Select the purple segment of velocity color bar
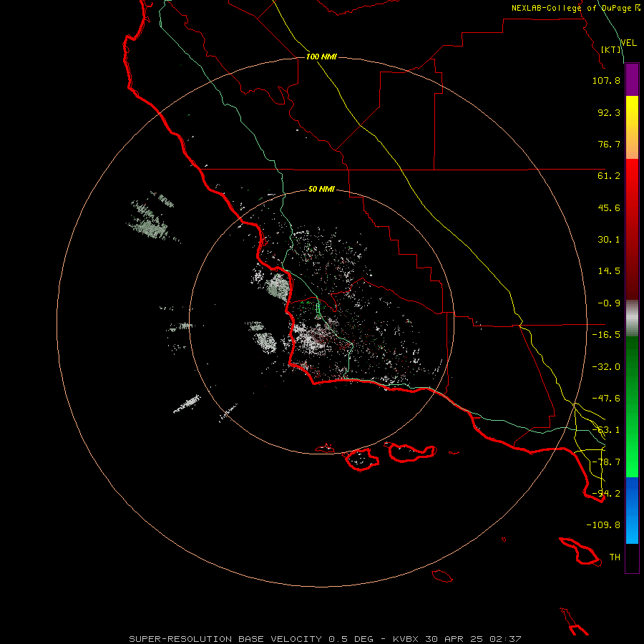Viewport: 644px width, 644px height. (x=632, y=79)
